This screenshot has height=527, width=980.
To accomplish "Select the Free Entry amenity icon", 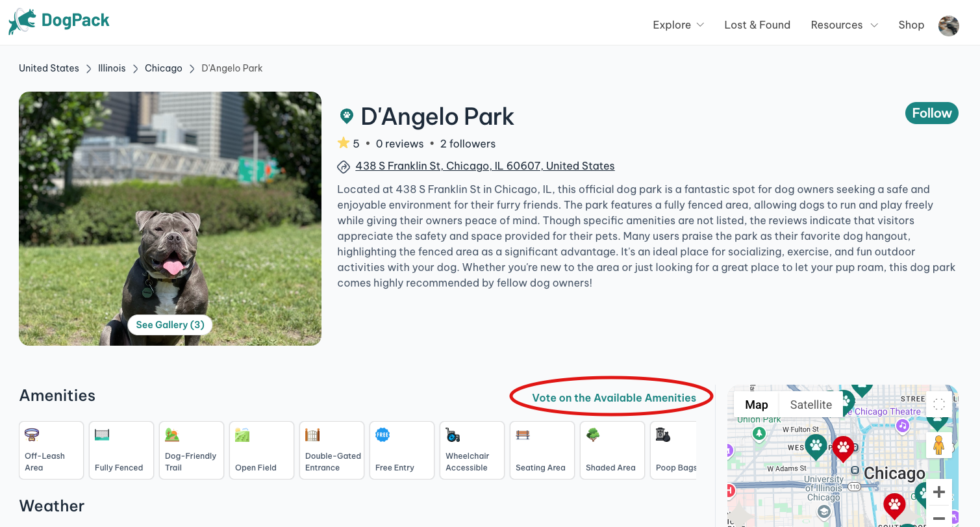I will [x=383, y=435].
